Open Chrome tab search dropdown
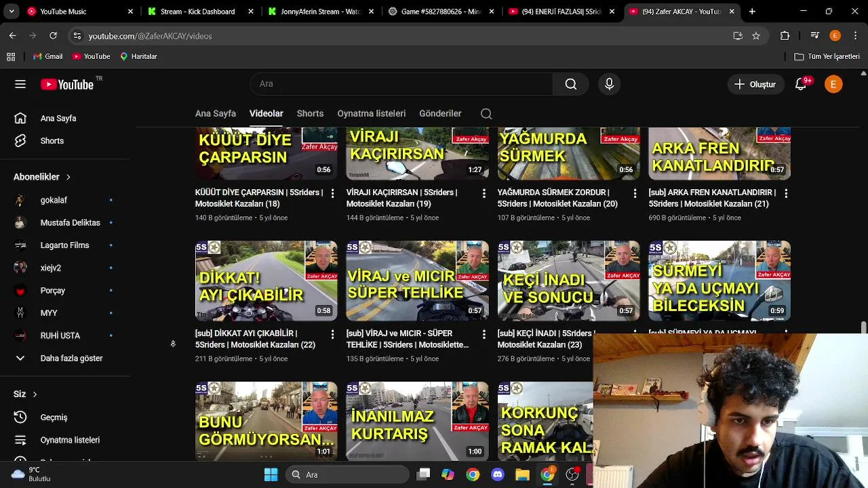This screenshot has height=488, width=868. 12,12
